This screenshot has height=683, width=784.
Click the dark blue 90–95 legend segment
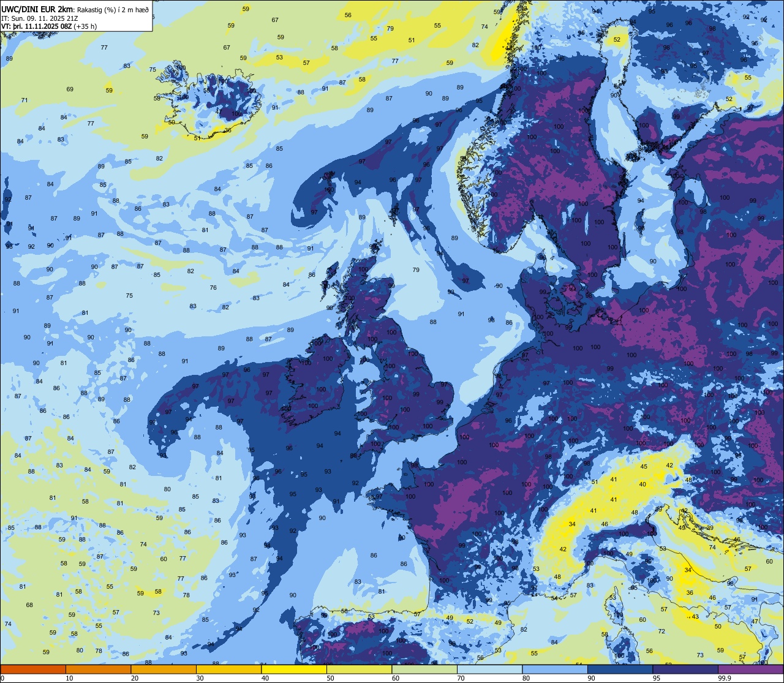620,669
